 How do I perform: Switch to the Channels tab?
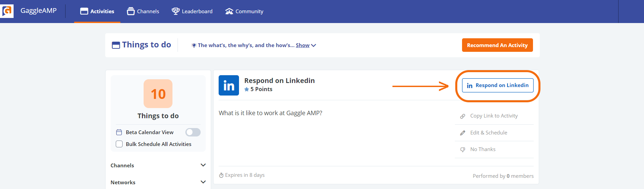pos(143,11)
